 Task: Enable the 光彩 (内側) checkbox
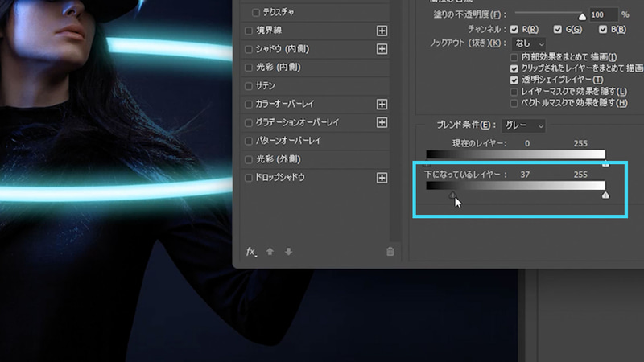click(248, 68)
